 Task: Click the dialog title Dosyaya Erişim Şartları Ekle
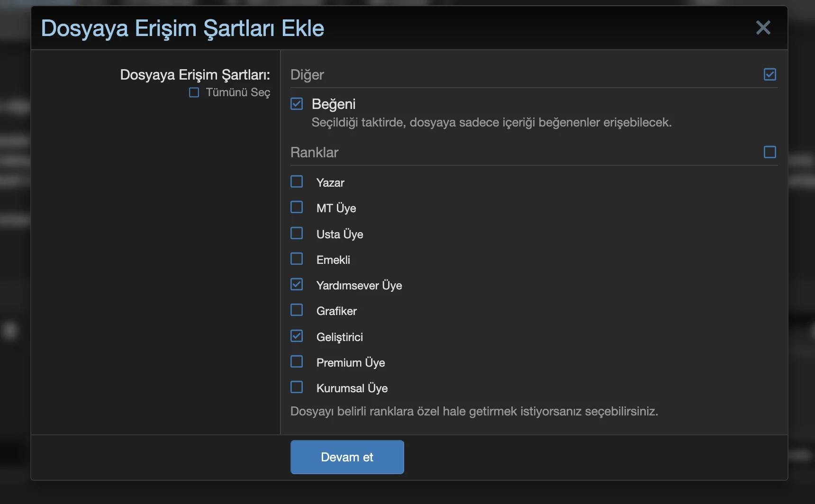(182, 28)
